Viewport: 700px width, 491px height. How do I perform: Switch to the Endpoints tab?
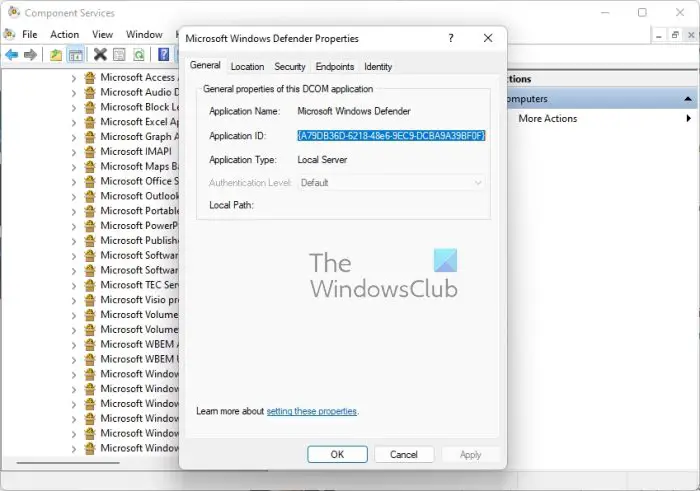pos(335,67)
